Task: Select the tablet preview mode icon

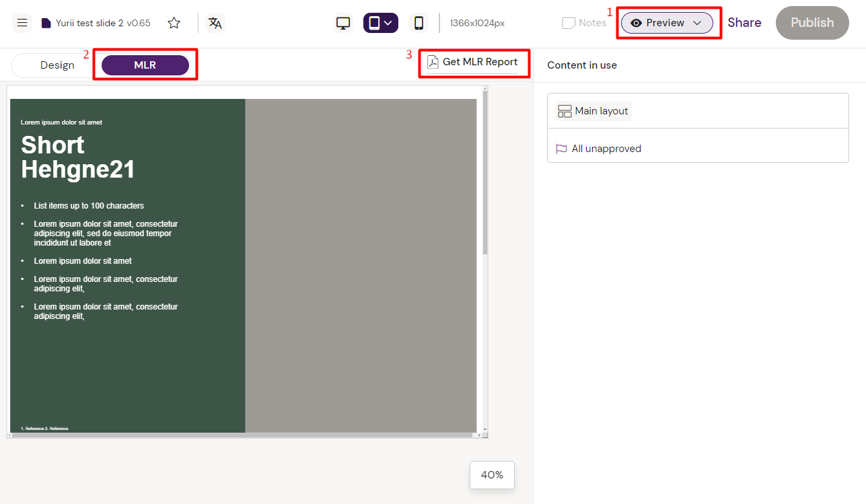Action: (x=375, y=22)
